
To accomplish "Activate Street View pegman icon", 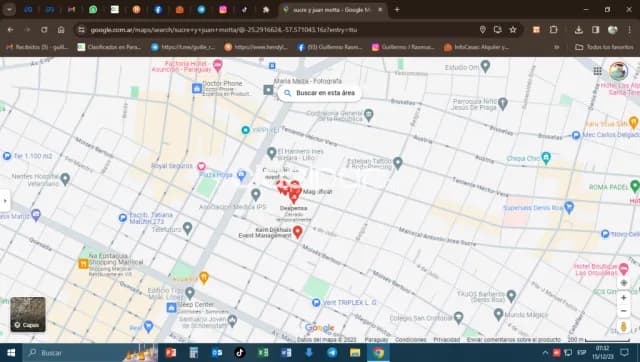I will [x=623, y=327].
